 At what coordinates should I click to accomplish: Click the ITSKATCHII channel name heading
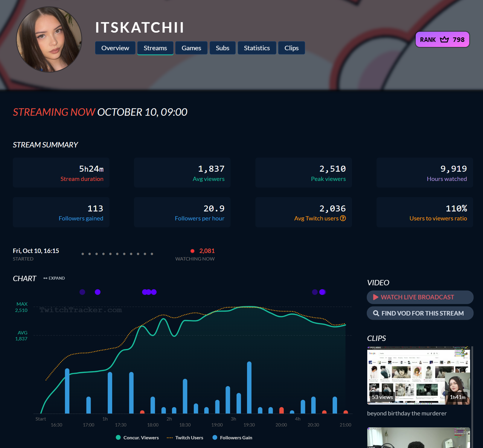(140, 28)
